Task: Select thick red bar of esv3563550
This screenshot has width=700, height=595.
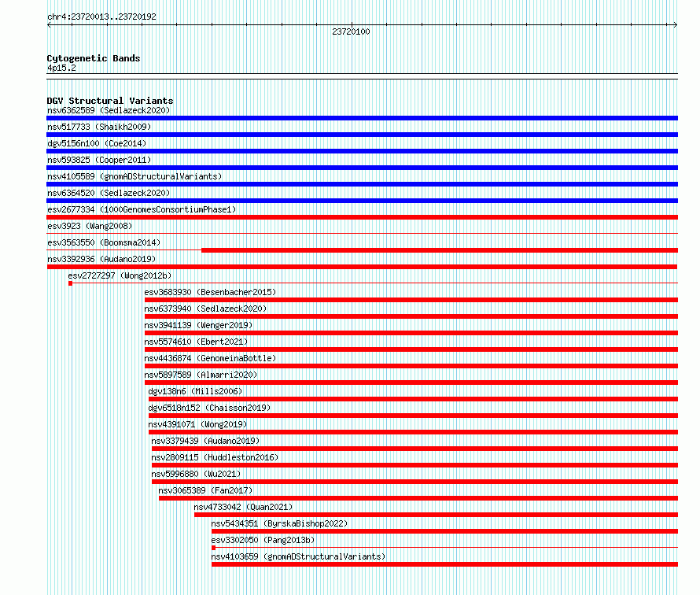Action: coord(440,250)
